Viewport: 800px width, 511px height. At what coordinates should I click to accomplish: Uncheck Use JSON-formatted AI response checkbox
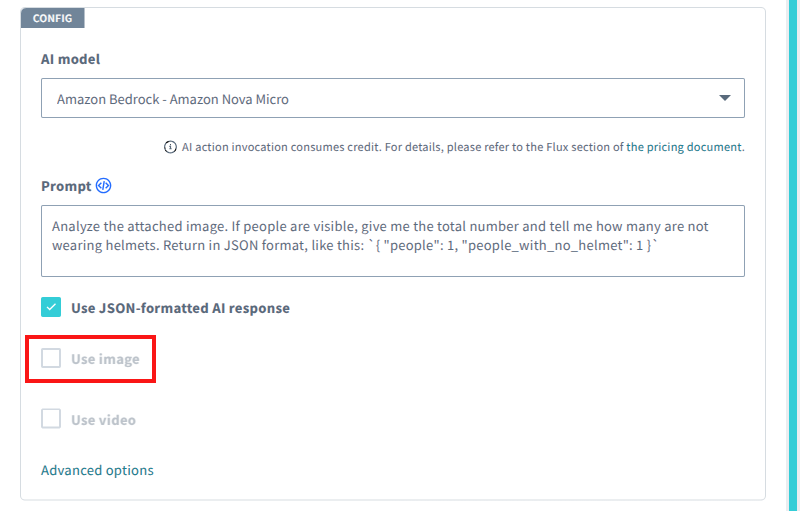tap(51, 308)
